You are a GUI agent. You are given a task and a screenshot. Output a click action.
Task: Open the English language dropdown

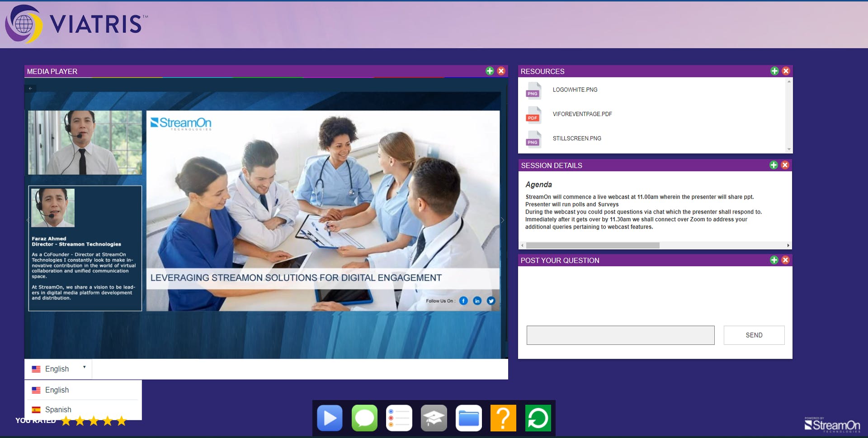point(58,369)
